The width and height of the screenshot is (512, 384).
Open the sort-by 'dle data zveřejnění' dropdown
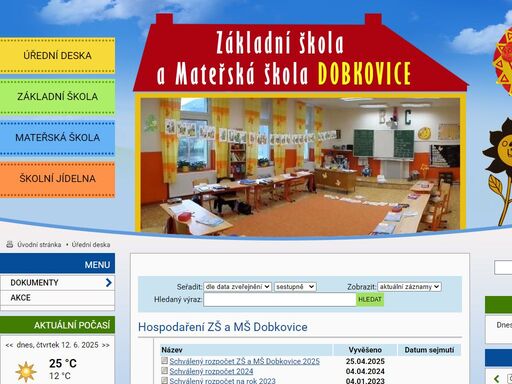pos(237,287)
